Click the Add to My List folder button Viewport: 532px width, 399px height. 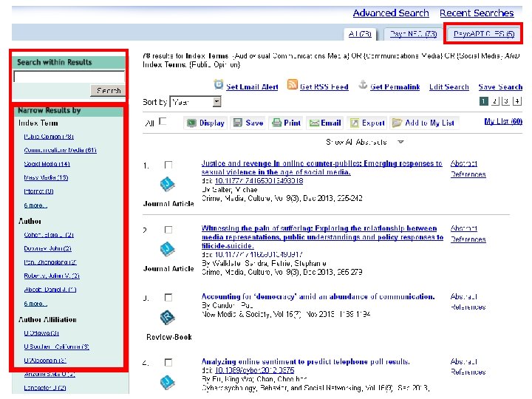[x=423, y=123]
